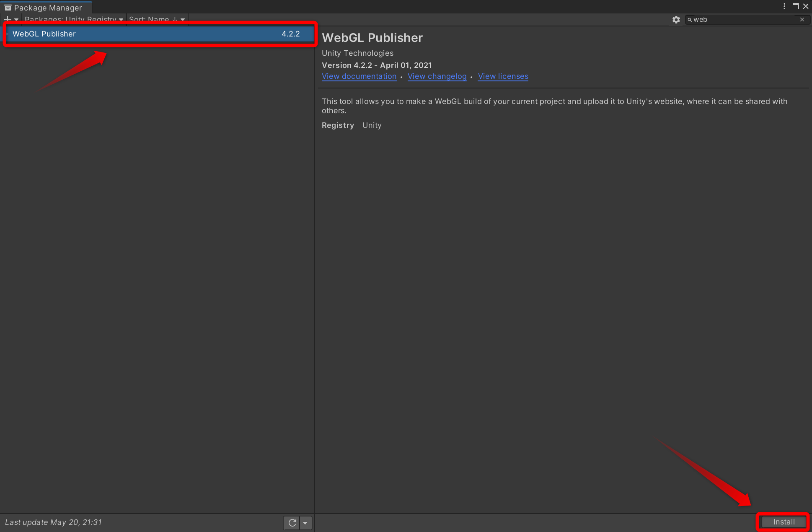
Task: Clear the search field with X
Action: coord(802,20)
